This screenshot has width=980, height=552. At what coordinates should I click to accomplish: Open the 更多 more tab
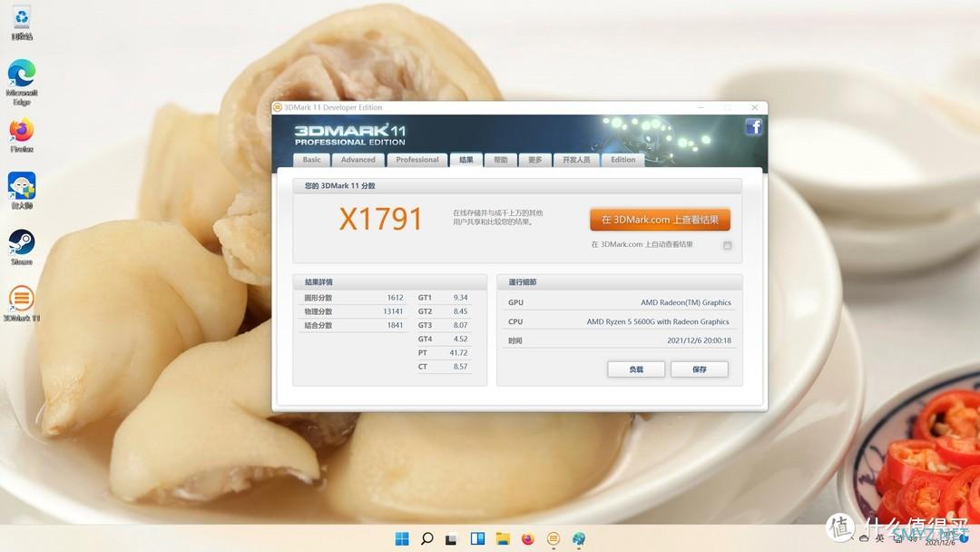pos(535,160)
